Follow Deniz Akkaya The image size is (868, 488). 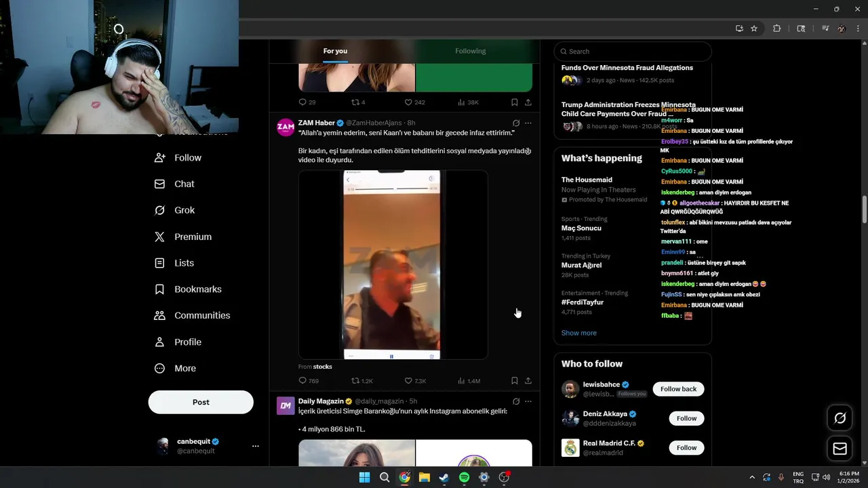tap(686, 418)
